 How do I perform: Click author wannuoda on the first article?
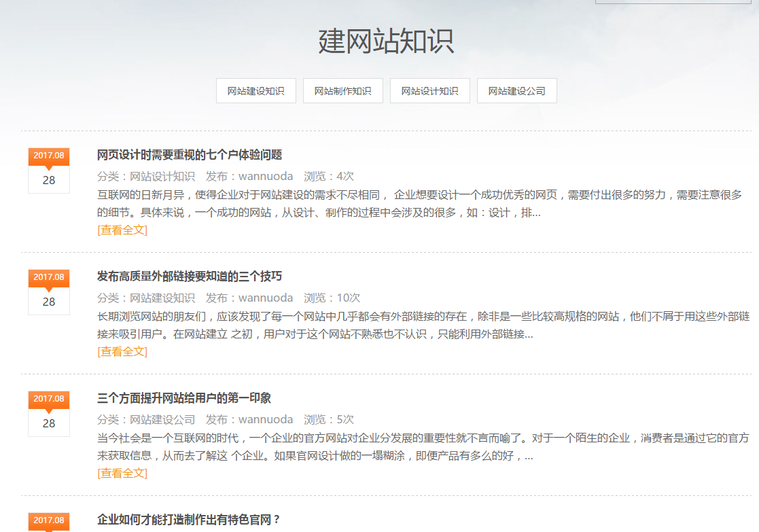266,176
